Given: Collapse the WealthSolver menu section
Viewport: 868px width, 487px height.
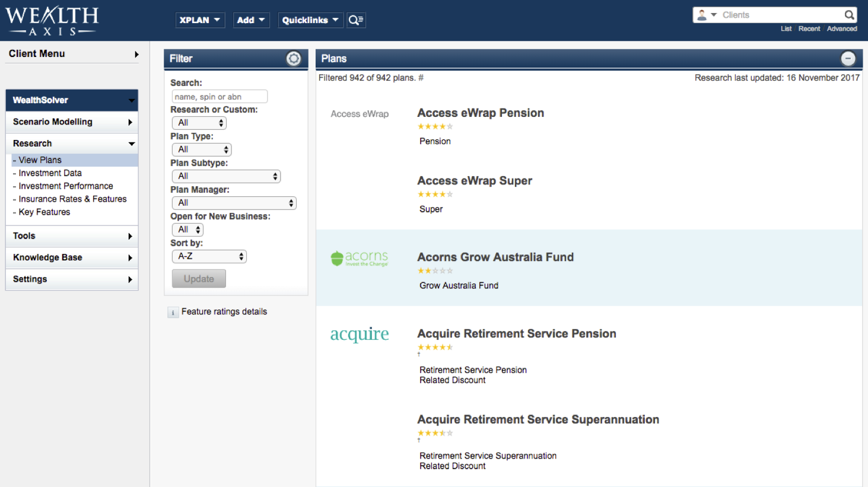Looking at the screenshot, I should pos(72,100).
